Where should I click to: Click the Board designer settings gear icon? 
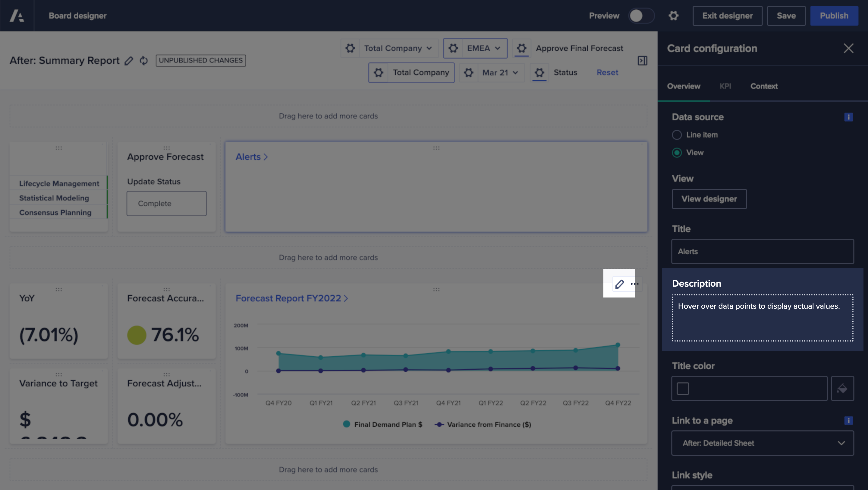[x=674, y=15]
